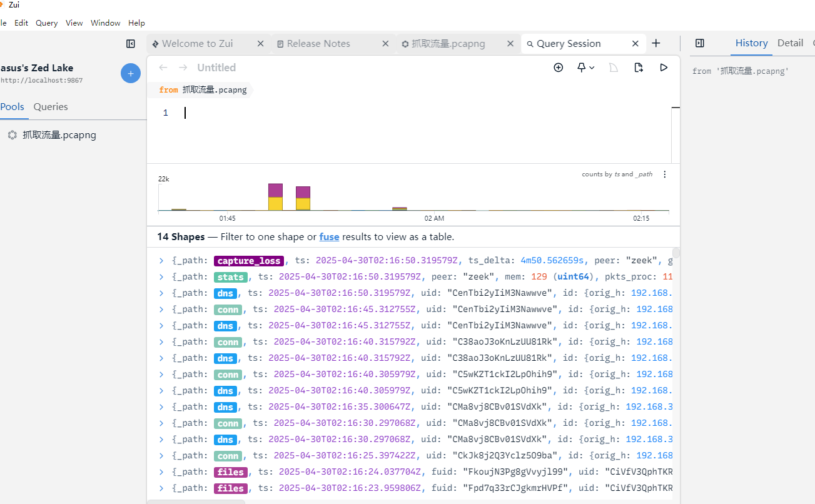815x504 pixels.
Task: Open the dropdown arrow beside pin icon
Action: click(x=592, y=68)
